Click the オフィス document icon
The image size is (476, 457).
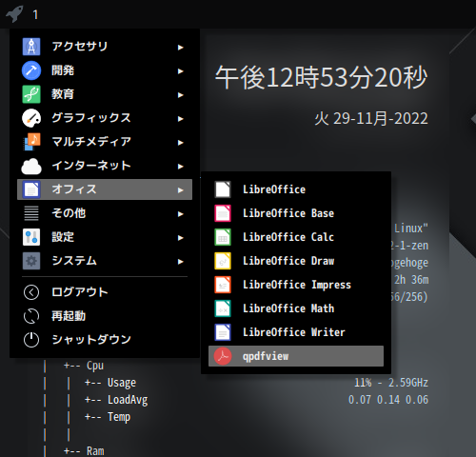click(x=31, y=189)
